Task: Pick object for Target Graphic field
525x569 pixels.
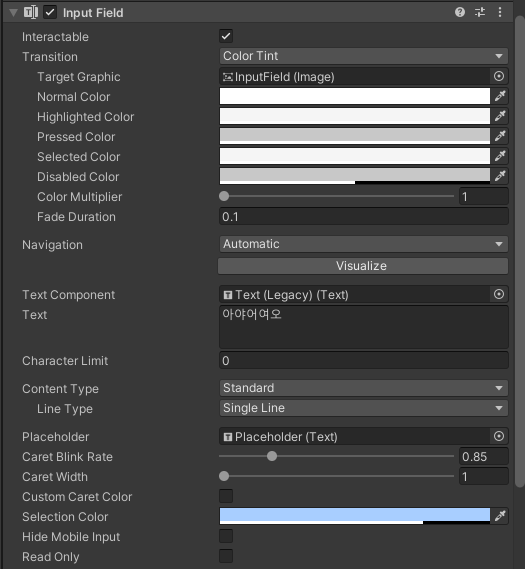Action: click(x=499, y=76)
